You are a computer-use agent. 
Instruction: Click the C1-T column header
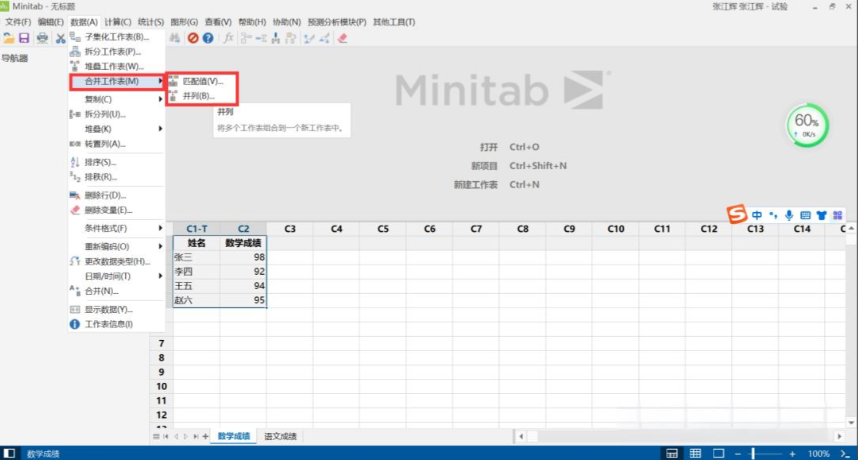coord(197,229)
